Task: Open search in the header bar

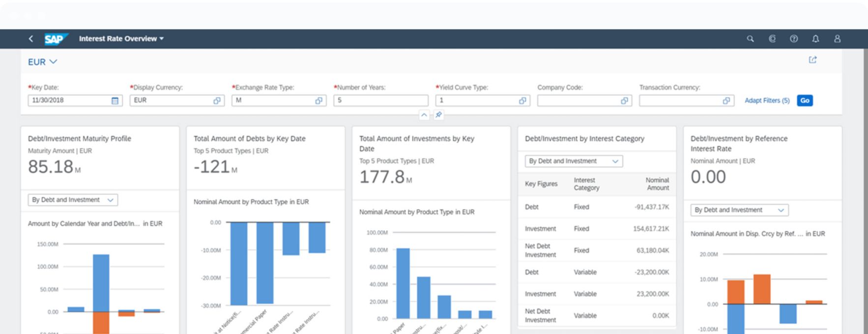Action: (x=750, y=39)
